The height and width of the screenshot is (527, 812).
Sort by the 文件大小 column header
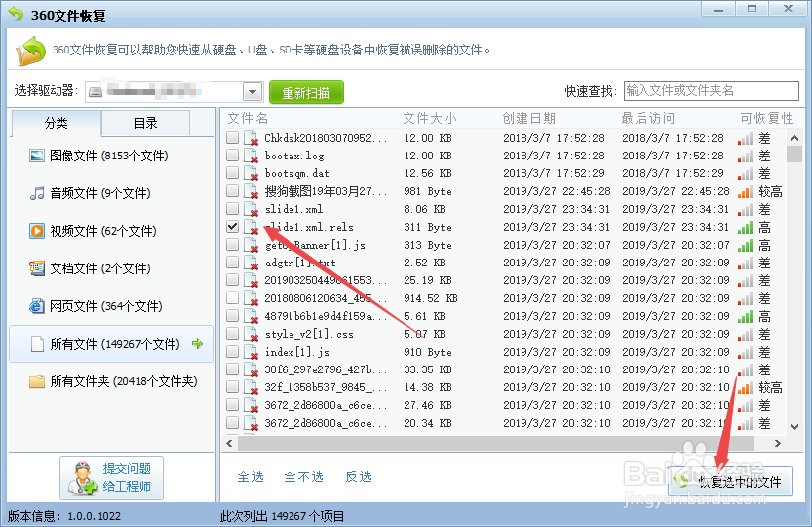pos(430,119)
